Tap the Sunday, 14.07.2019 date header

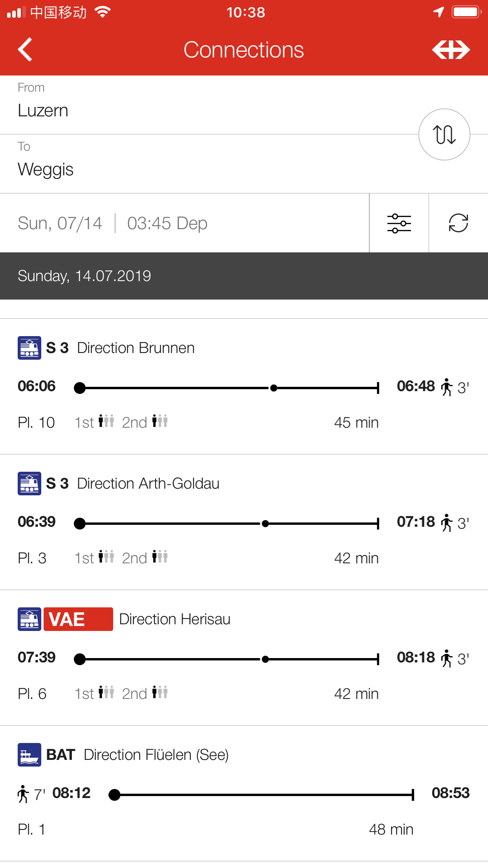click(84, 276)
